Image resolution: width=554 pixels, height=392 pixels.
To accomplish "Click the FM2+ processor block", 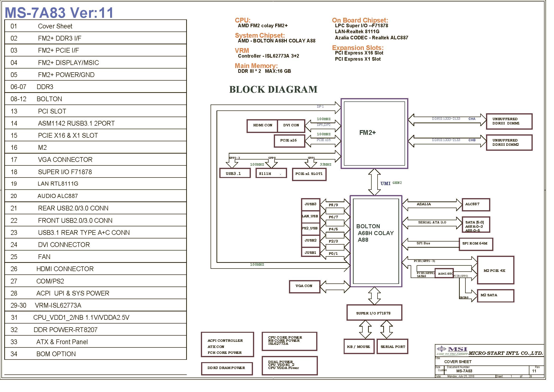I will point(374,133).
